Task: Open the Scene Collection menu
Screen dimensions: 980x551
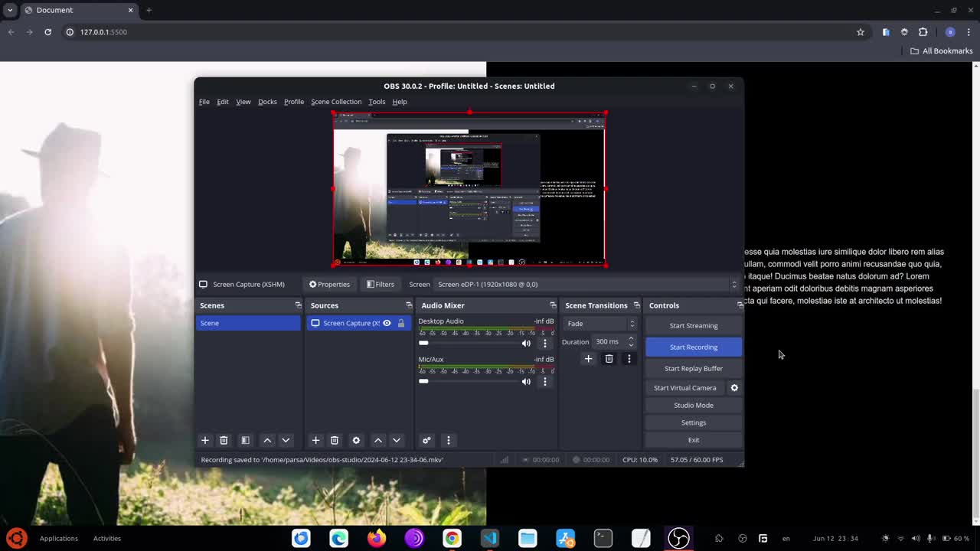Action: click(x=336, y=102)
